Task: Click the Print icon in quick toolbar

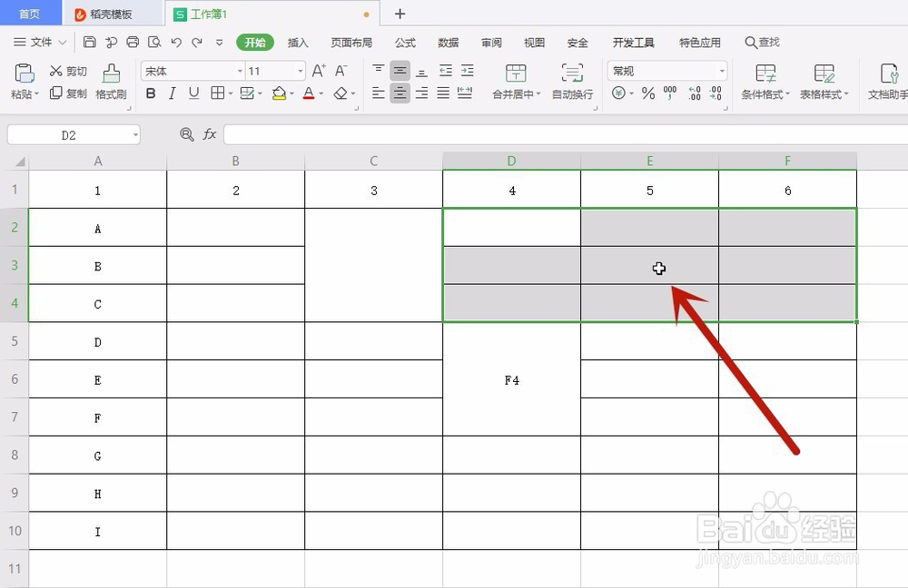Action: click(x=133, y=42)
